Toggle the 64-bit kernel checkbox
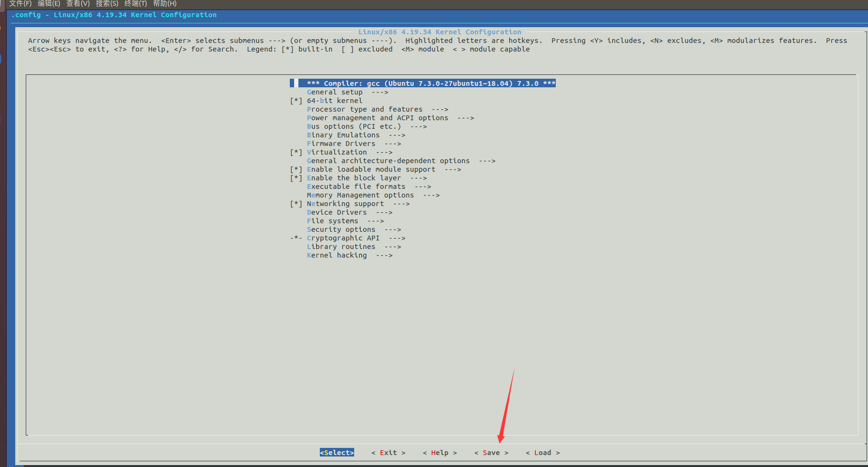This screenshot has width=868, height=467. point(296,101)
